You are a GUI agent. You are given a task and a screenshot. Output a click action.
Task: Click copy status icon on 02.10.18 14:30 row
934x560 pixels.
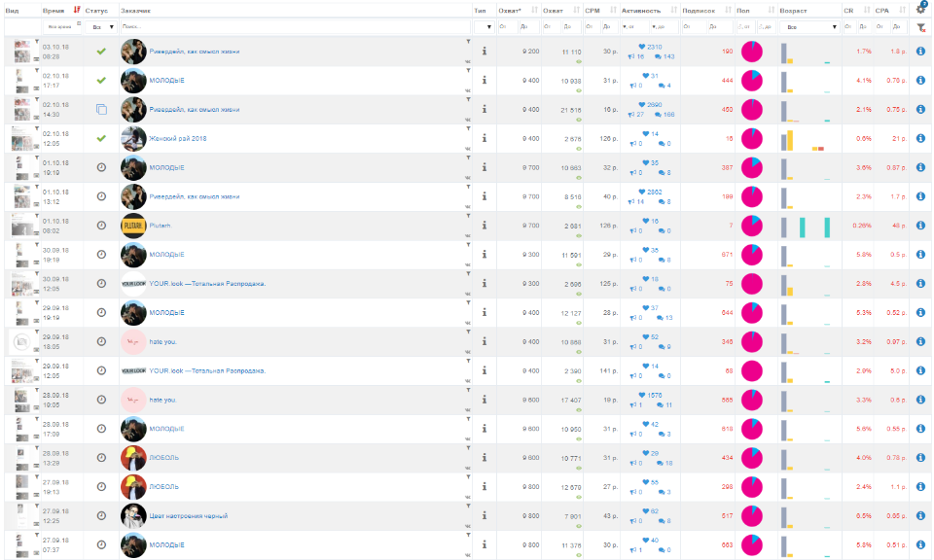[101, 110]
